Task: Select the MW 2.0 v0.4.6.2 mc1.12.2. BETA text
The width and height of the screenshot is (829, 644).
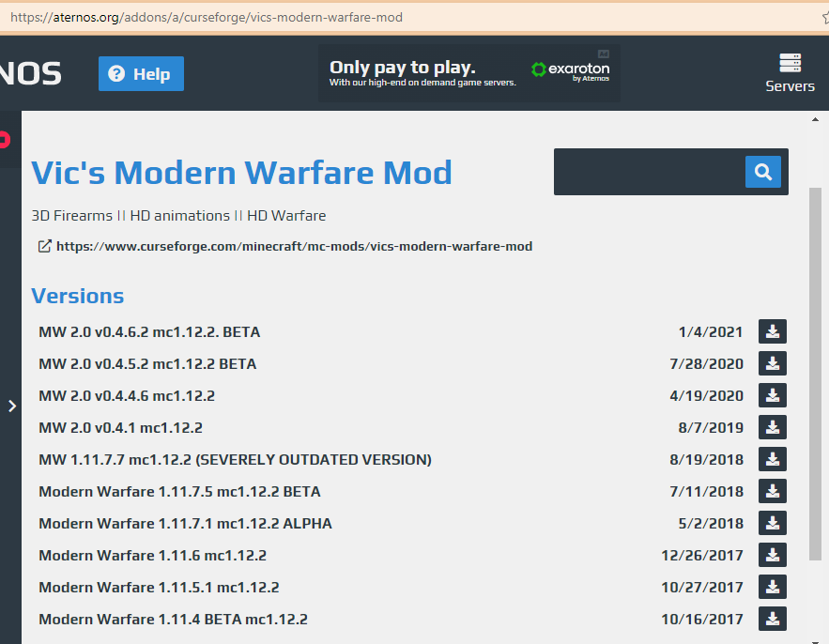Action: tap(149, 332)
